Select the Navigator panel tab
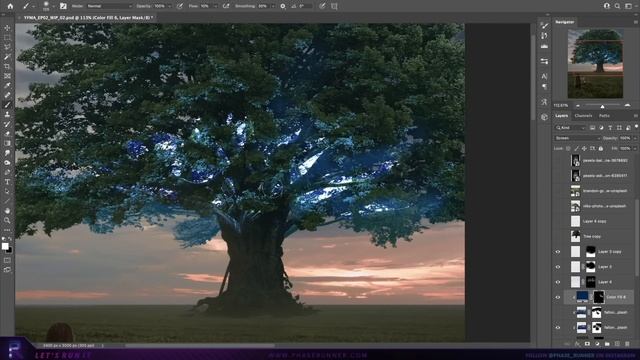The height and width of the screenshot is (360, 640). [x=565, y=22]
